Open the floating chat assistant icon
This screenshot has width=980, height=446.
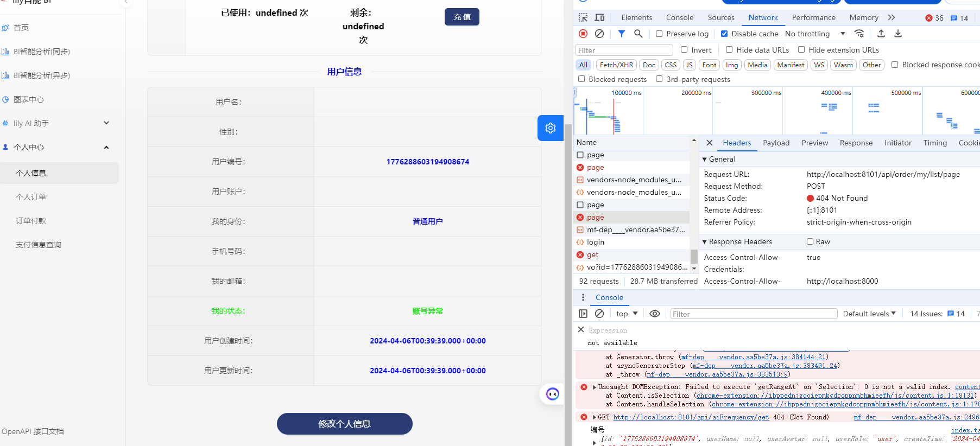553,394
